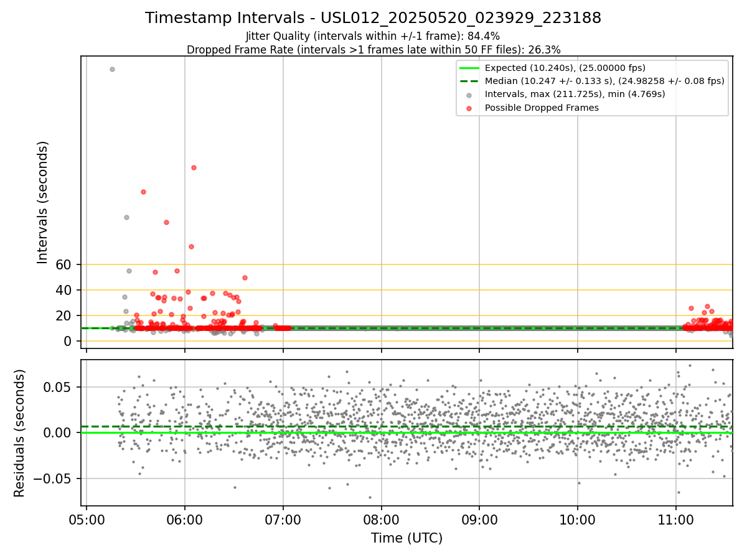Click the highest red dropped-frame point just after 06:00

(194, 167)
